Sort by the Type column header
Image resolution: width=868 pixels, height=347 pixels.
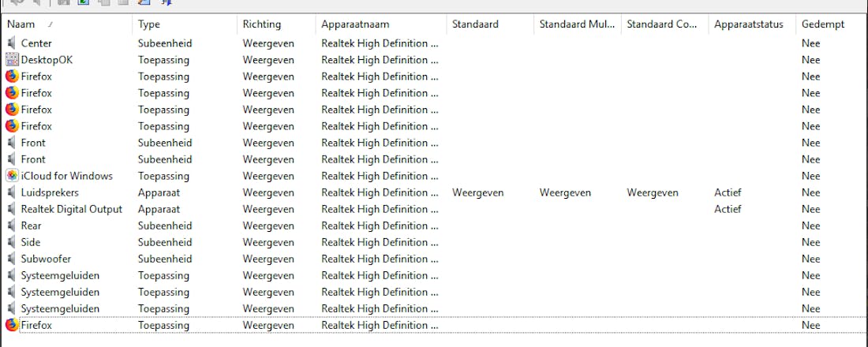[185, 24]
